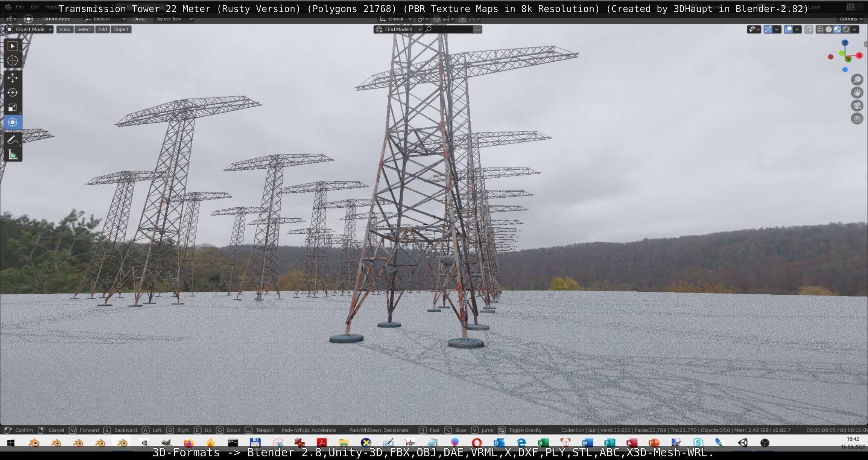This screenshot has width=868, height=460.
Task: Select the Measure ruler tool
Action: [x=12, y=155]
